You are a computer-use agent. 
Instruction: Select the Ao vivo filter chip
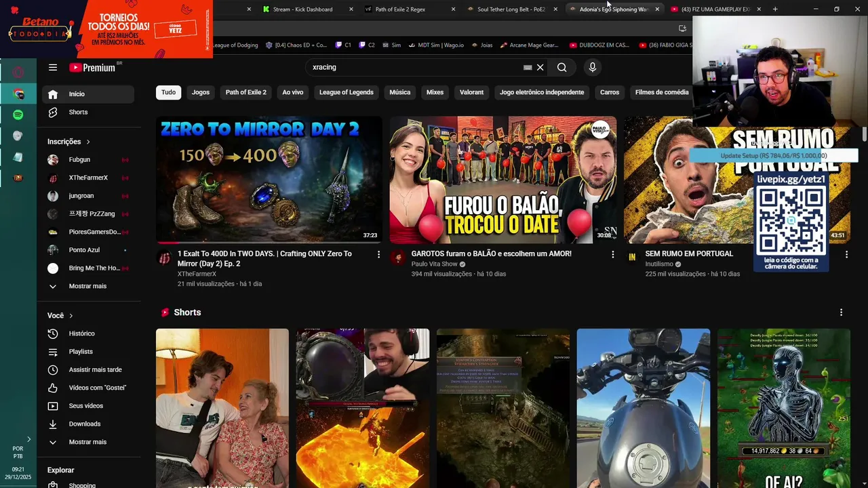[x=293, y=92]
